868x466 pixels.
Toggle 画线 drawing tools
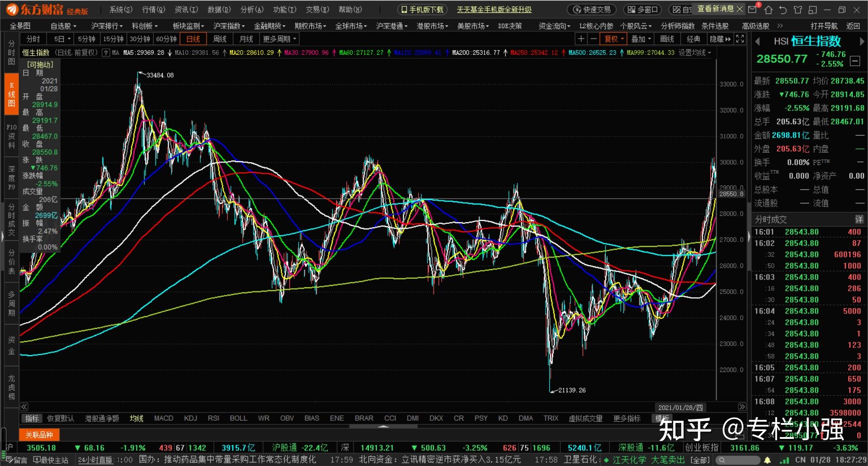[667, 39]
